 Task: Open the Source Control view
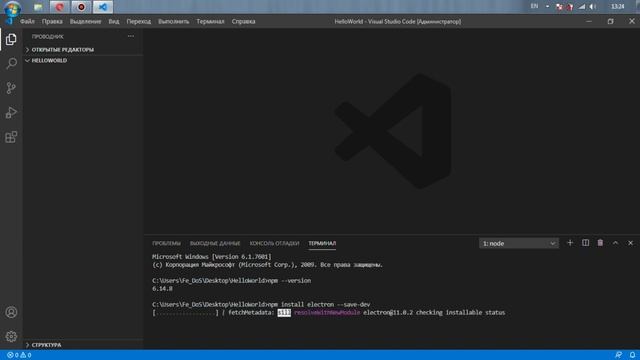pos(11,88)
